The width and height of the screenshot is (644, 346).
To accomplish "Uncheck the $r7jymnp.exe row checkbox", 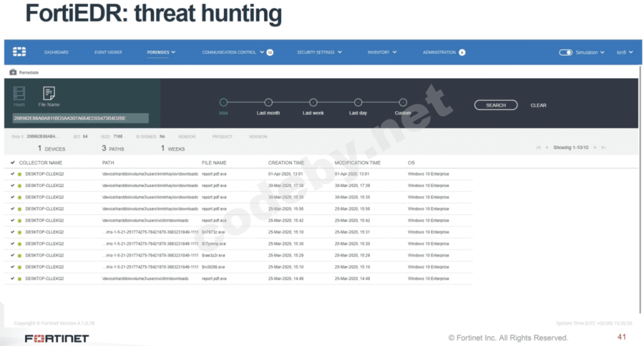I will [x=13, y=243].
